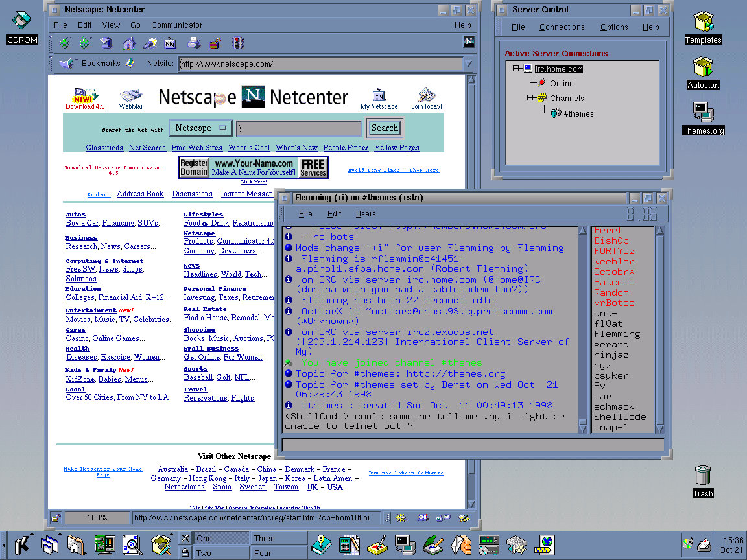The height and width of the screenshot is (560, 747).
Task: Click the Forward arrow in Netscape toolbar
Action: (x=85, y=43)
